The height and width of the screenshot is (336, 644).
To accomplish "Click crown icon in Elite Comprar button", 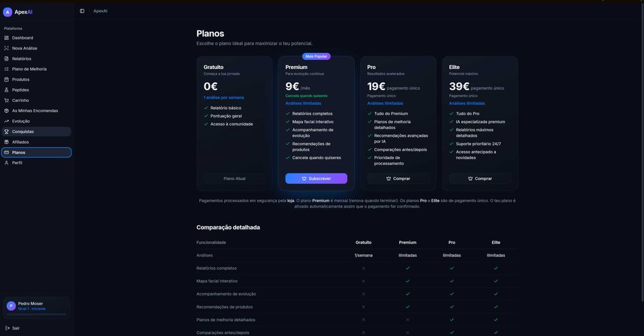I will click(470, 179).
